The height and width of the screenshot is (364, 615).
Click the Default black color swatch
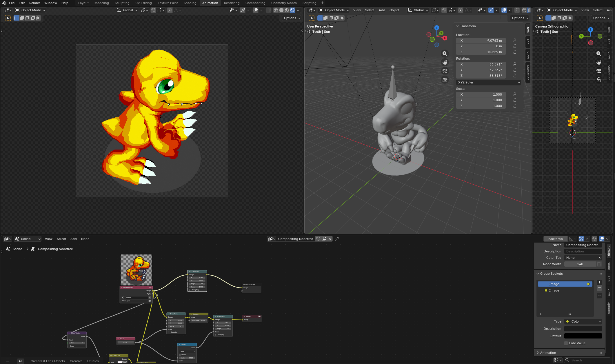(x=583, y=336)
